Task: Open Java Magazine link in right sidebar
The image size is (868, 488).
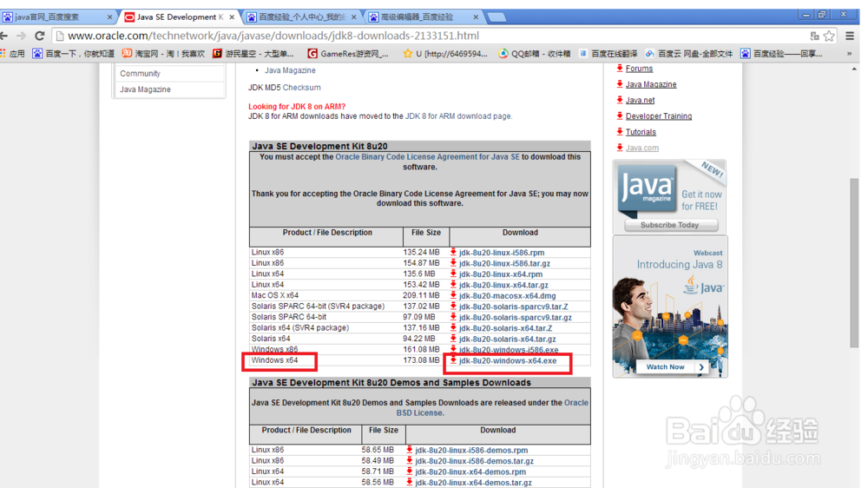Action: [x=651, y=84]
